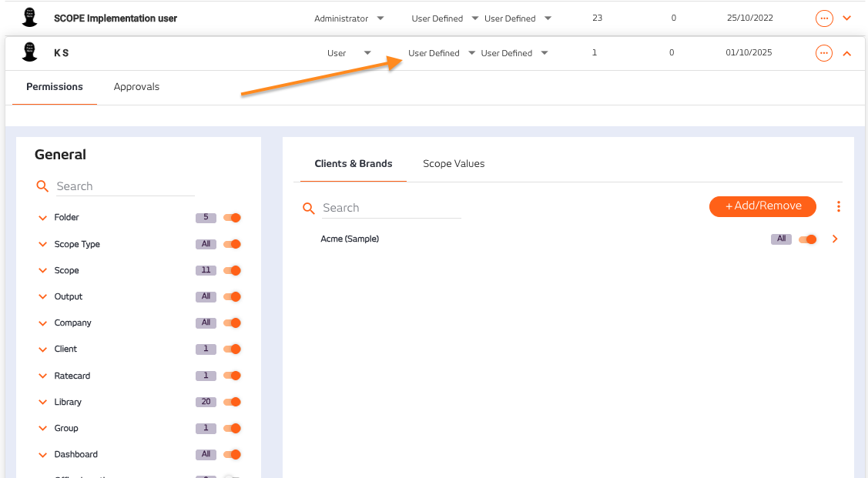
Task: Toggle Acme (Sample) client access switch
Action: 807,239
